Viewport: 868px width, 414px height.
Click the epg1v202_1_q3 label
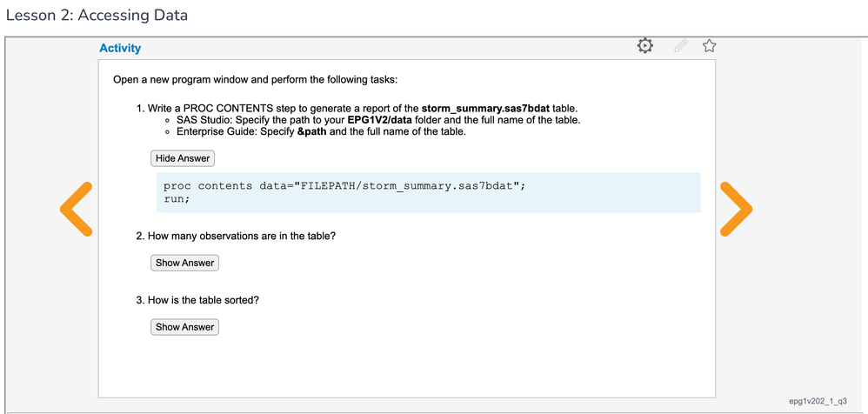click(818, 401)
